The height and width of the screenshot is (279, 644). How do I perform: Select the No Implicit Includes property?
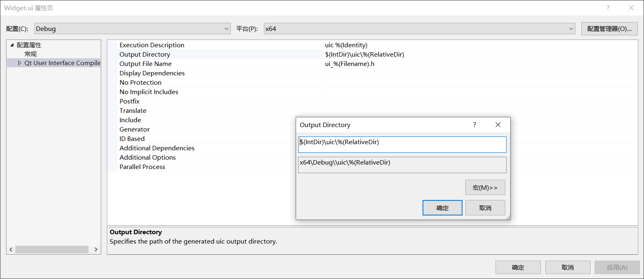149,92
